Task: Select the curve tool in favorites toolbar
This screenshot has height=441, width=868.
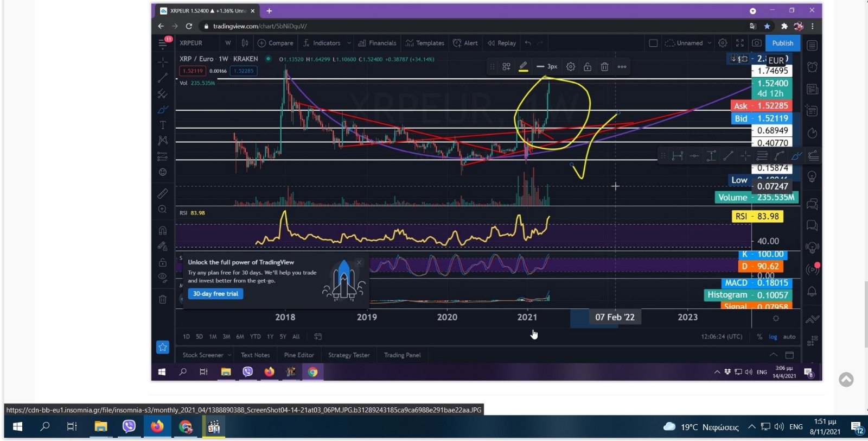Action: click(x=779, y=156)
